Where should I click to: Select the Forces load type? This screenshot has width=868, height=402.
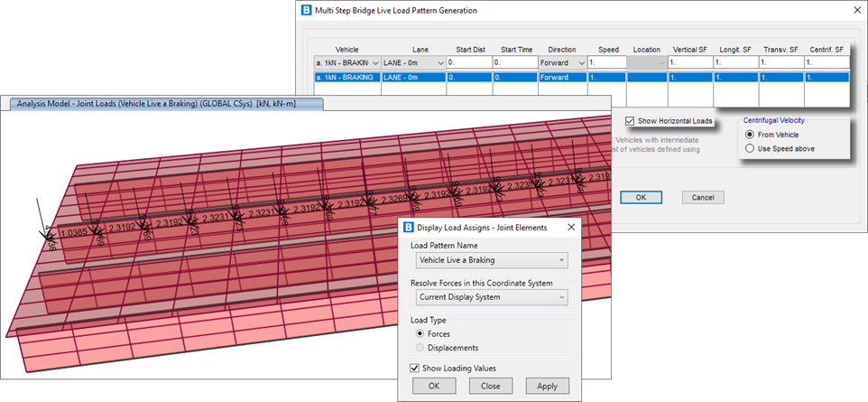point(420,333)
